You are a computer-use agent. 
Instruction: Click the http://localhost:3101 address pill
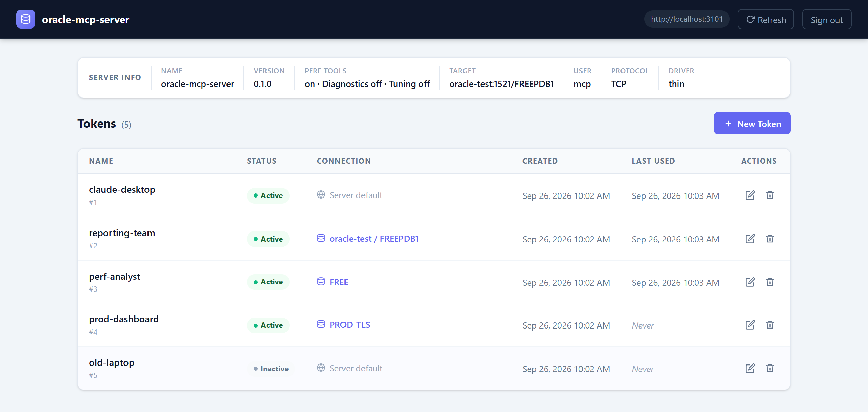(x=687, y=19)
